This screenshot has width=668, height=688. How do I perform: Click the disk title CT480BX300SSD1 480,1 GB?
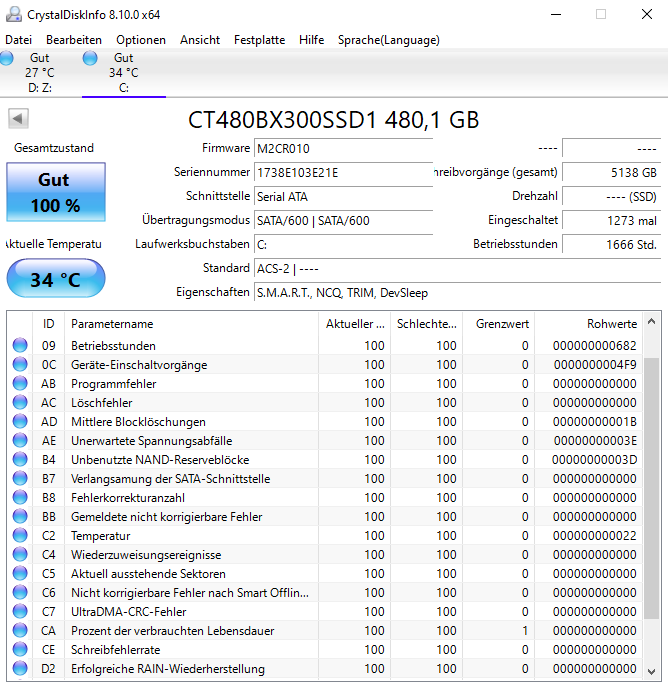coord(334,120)
